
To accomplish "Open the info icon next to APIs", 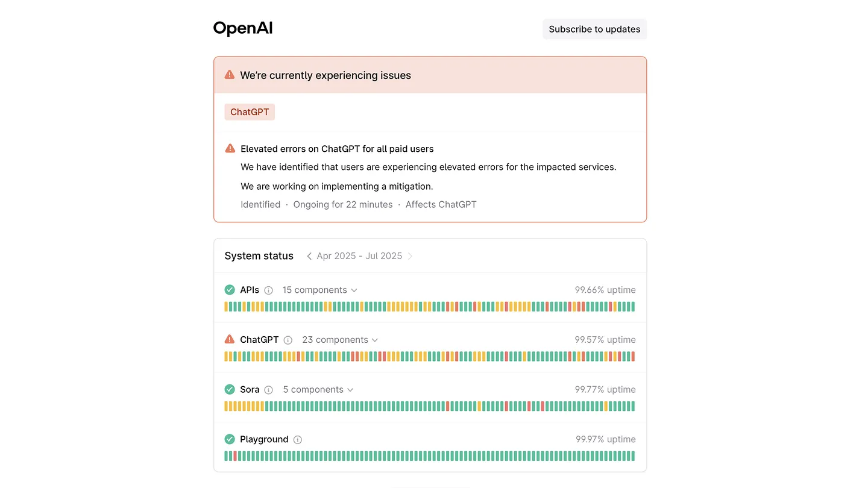I will click(269, 290).
